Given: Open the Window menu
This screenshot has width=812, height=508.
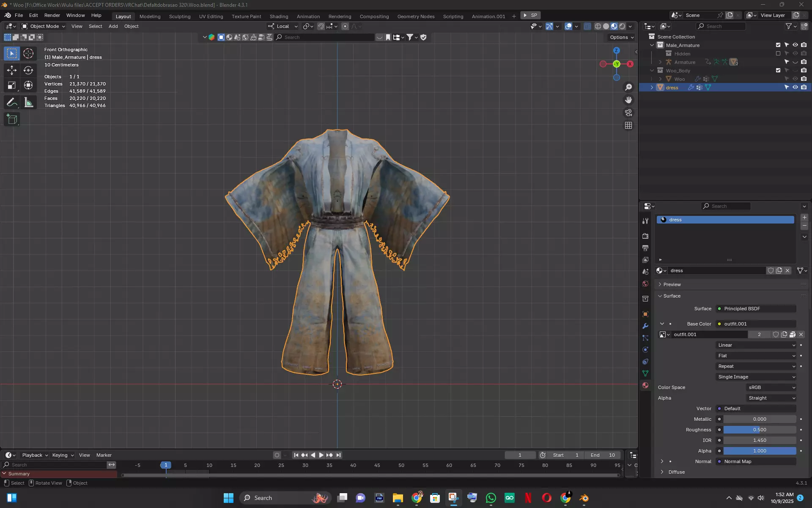Looking at the screenshot, I should click(75, 15).
